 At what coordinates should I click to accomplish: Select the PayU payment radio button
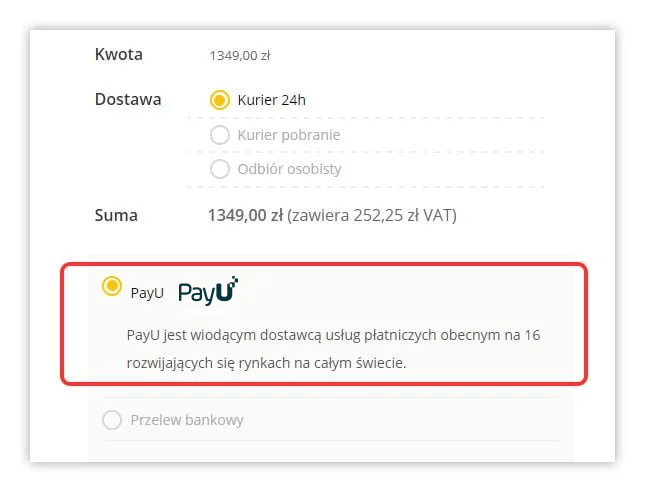pyautogui.click(x=112, y=287)
